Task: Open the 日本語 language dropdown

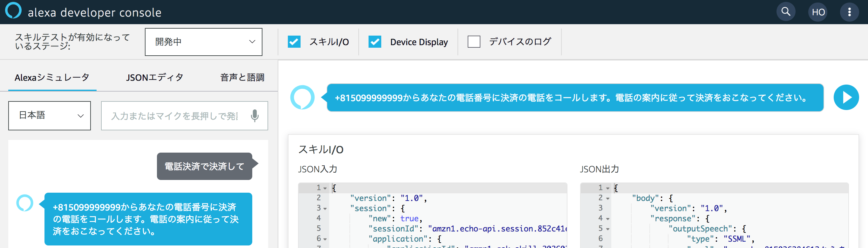Action: point(50,116)
